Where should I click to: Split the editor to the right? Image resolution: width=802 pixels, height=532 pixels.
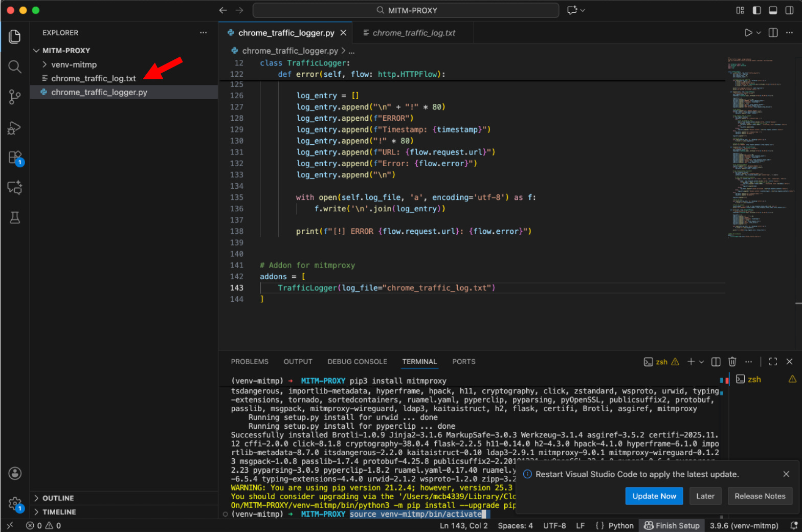pyautogui.click(x=773, y=33)
